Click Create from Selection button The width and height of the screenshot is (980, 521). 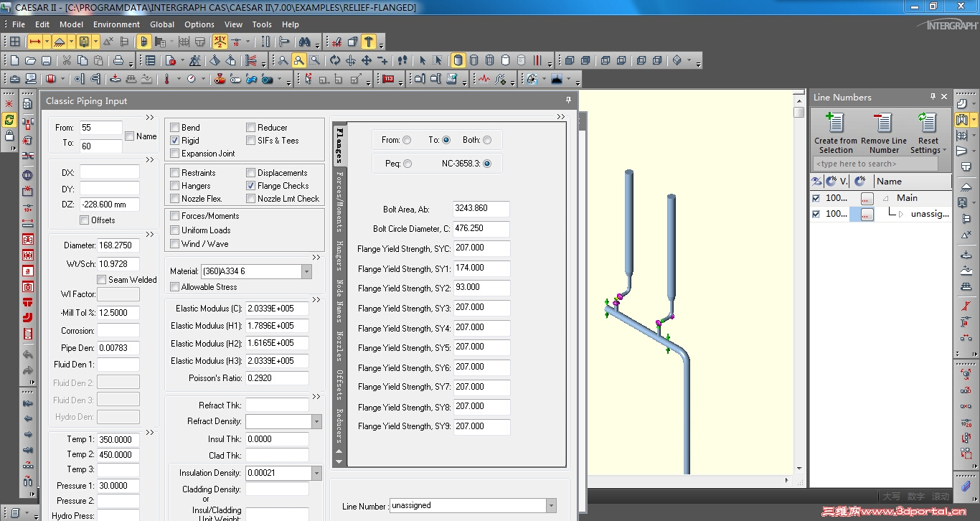pos(836,133)
